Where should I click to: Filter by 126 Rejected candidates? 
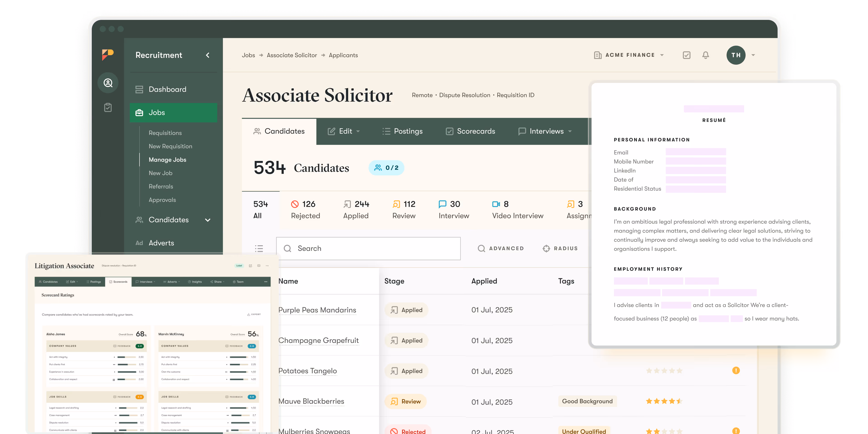(x=305, y=210)
